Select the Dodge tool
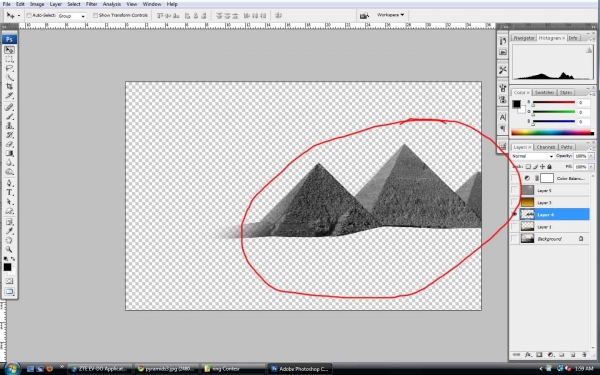This screenshot has height=375, width=600. click(9, 172)
